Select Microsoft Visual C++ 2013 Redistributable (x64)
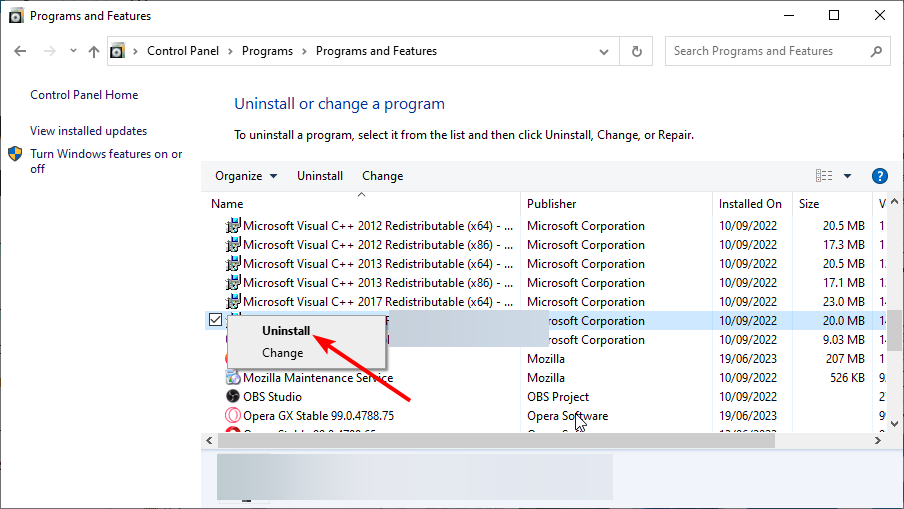This screenshot has height=509, width=904. coord(378,264)
